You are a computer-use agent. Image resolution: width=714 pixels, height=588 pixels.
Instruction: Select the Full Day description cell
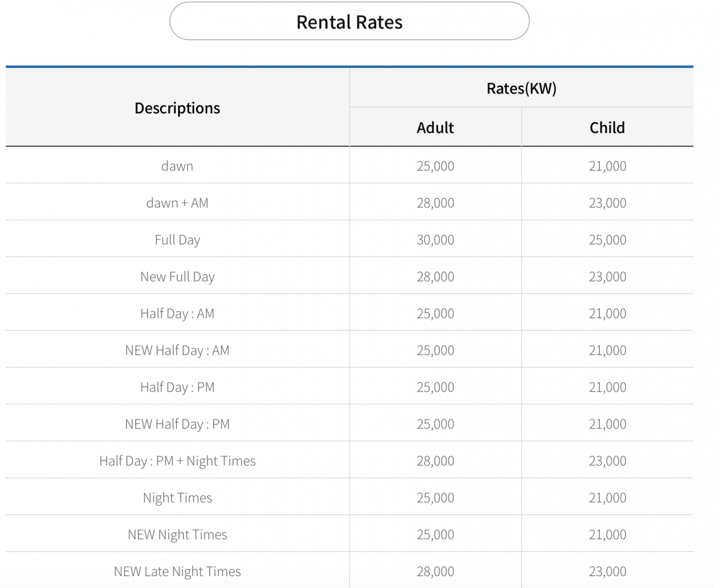(x=177, y=240)
